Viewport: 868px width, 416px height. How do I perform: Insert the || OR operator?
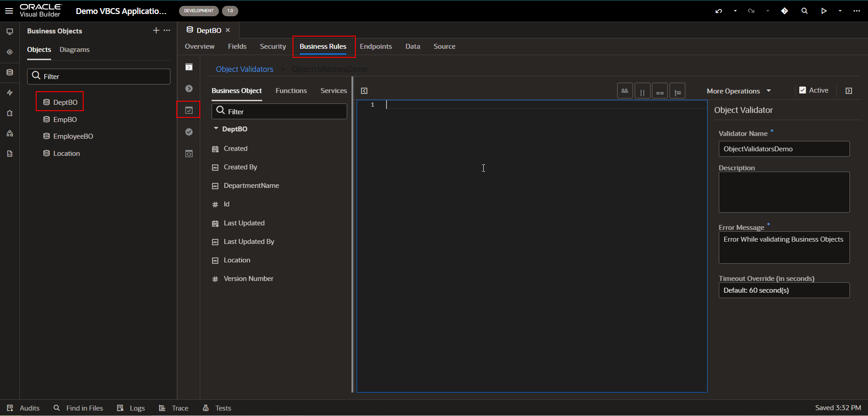[x=642, y=91]
